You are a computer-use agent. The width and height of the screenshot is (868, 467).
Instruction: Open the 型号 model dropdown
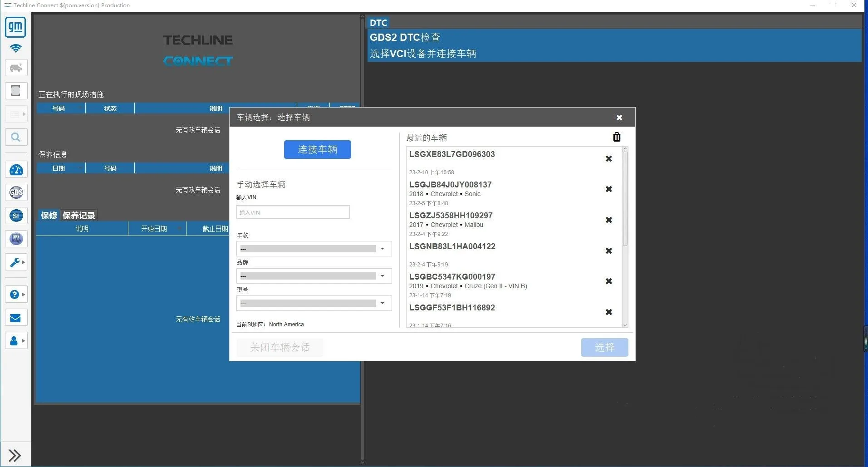314,303
